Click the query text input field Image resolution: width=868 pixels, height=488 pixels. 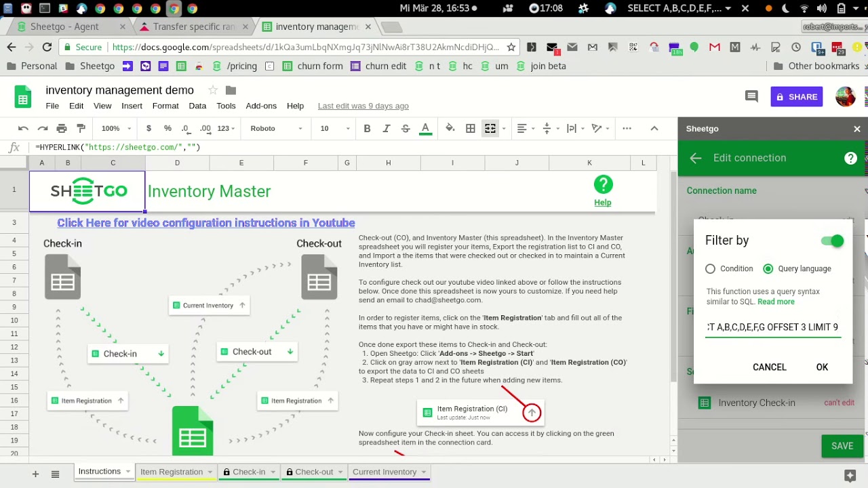tap(773, 327)
